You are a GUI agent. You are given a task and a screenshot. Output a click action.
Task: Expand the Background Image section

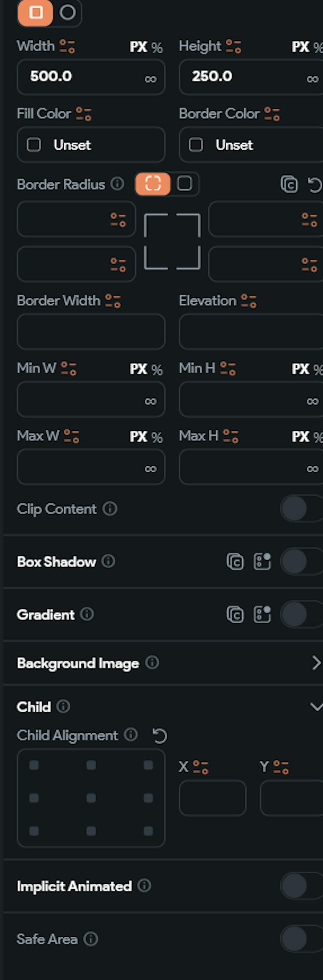pyautogui.click(x=315, y=663)
